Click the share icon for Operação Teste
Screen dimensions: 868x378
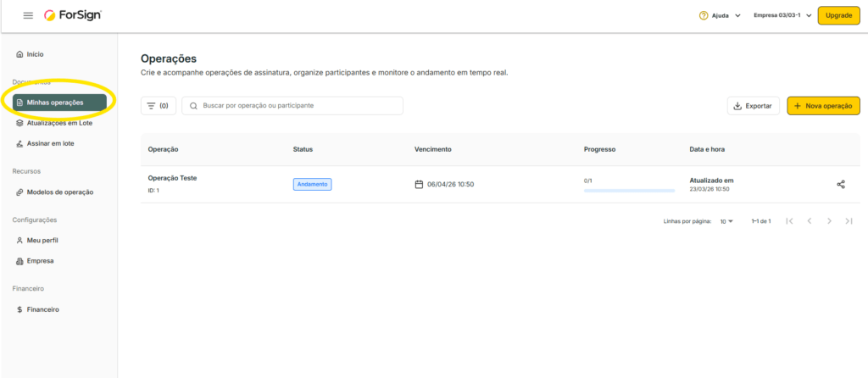(841, 184)
